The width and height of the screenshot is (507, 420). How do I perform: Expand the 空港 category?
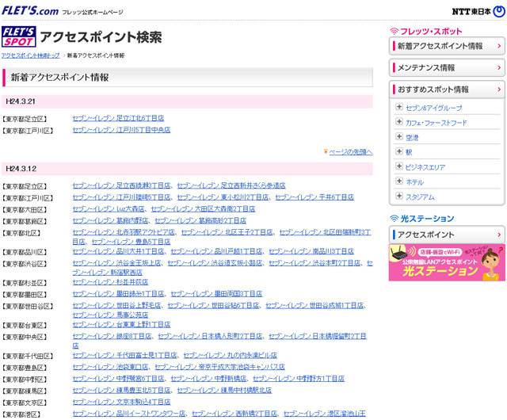[x=399, y=136]
